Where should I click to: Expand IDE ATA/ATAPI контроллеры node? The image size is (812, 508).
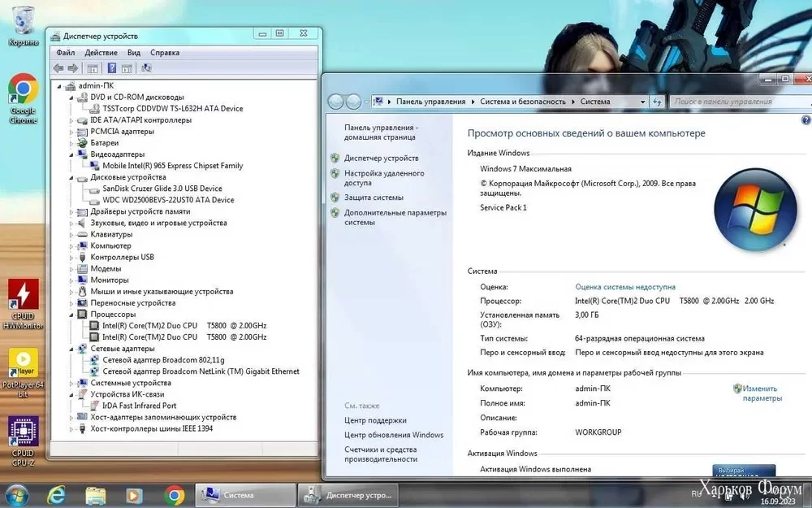[x=71, y=120]
